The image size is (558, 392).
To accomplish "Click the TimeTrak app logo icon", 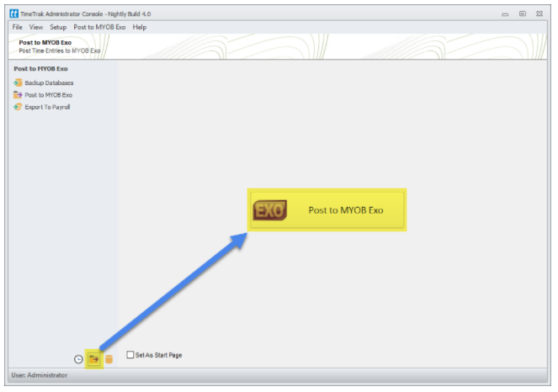I will coord(13,13).
